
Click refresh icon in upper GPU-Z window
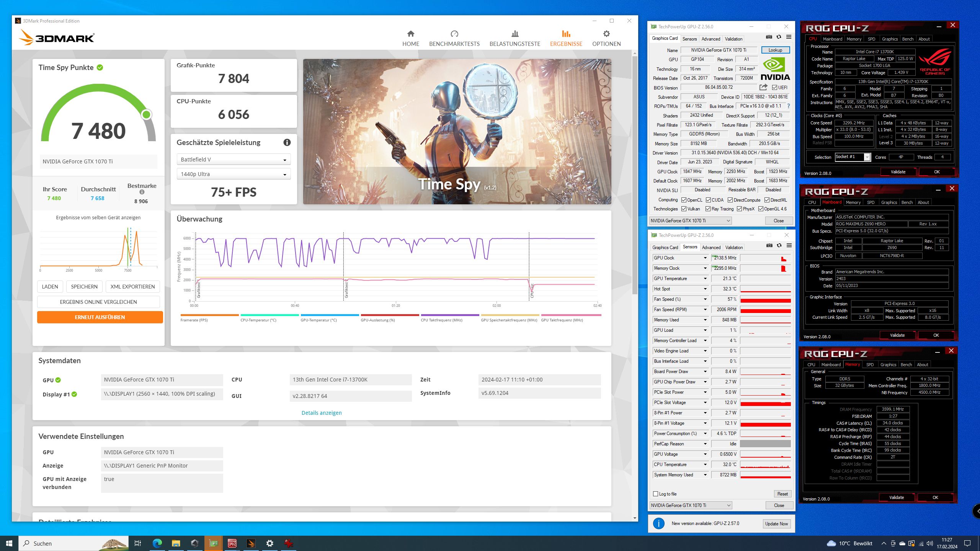[779, 37]
